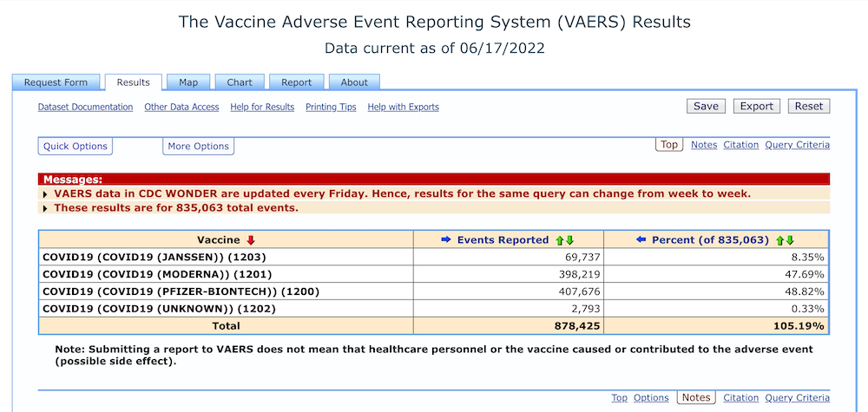Viewport: 868px width, 412px height.
Task: Click the lower Notes navigation button
Action: 696,397
